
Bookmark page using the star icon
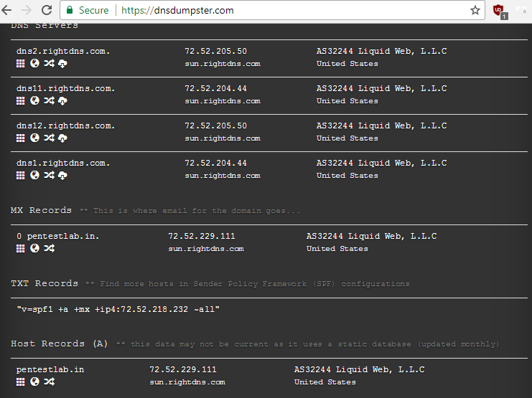[475, 11]
